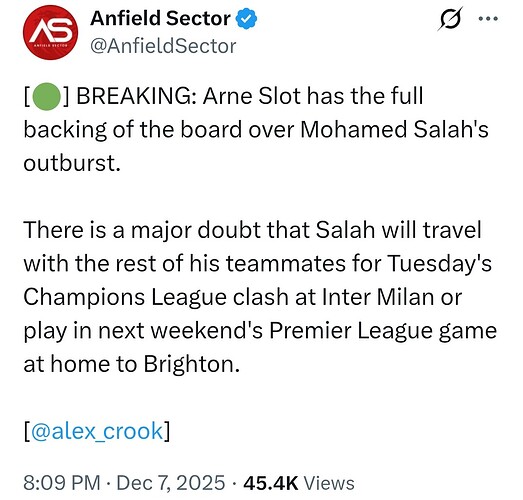
Task: Click the 8:09 PM timestamp
Action: pyautogui.click(x=62, y=483)
